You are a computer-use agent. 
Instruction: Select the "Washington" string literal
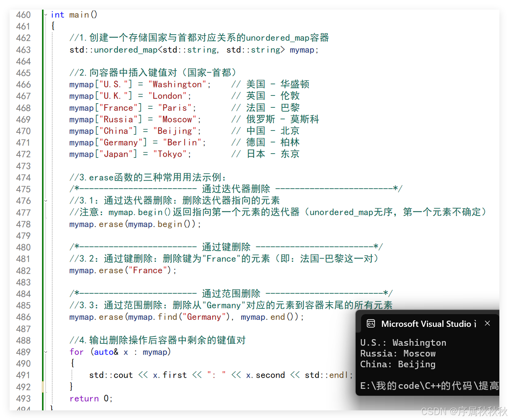[x=177, y=84]
